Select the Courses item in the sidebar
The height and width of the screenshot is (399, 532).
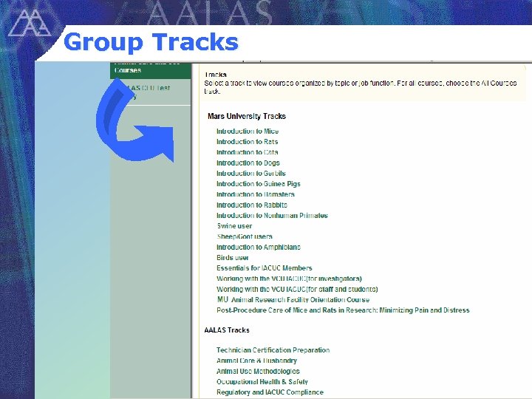151,70
